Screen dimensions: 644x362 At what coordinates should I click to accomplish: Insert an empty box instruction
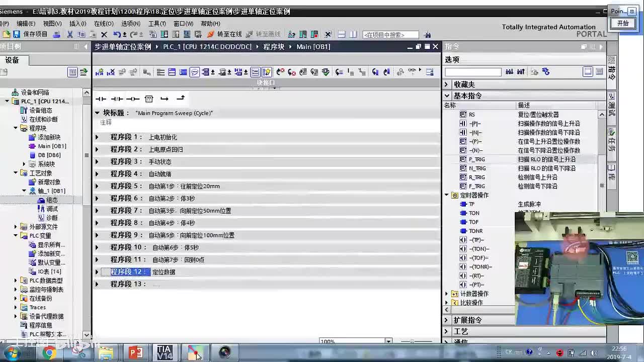point(148,99)
